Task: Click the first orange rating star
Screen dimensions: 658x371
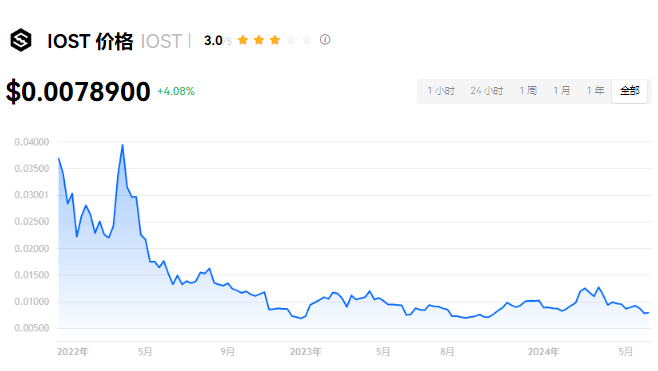Action: 243,40
